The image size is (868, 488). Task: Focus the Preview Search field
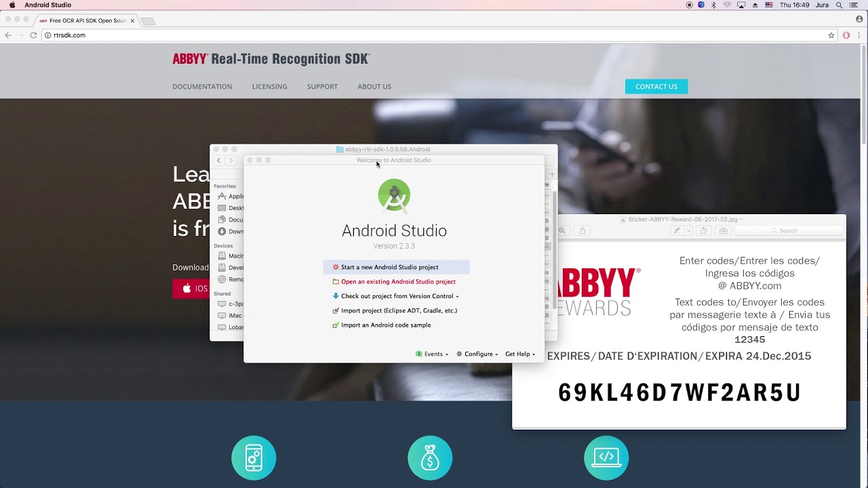coord(788,230)
